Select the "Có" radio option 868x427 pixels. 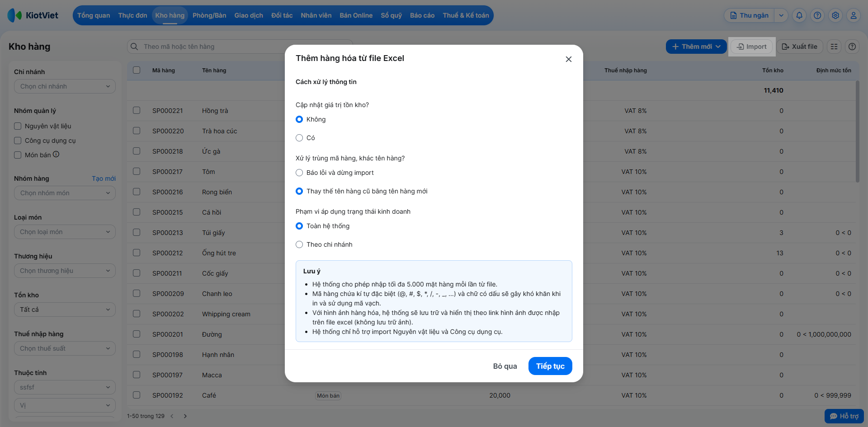coord(299,138)
